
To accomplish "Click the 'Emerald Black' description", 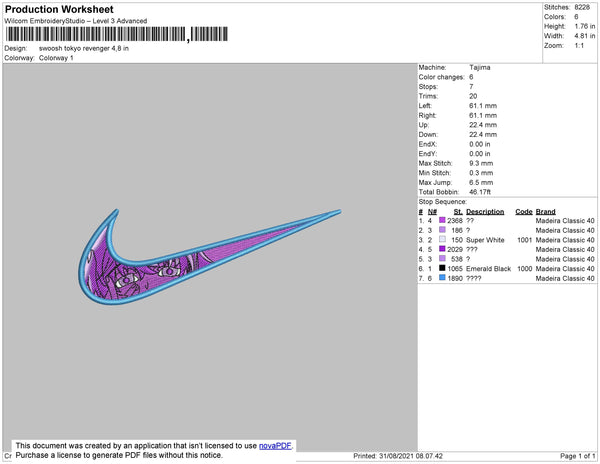I will click(x=489, y=269).
